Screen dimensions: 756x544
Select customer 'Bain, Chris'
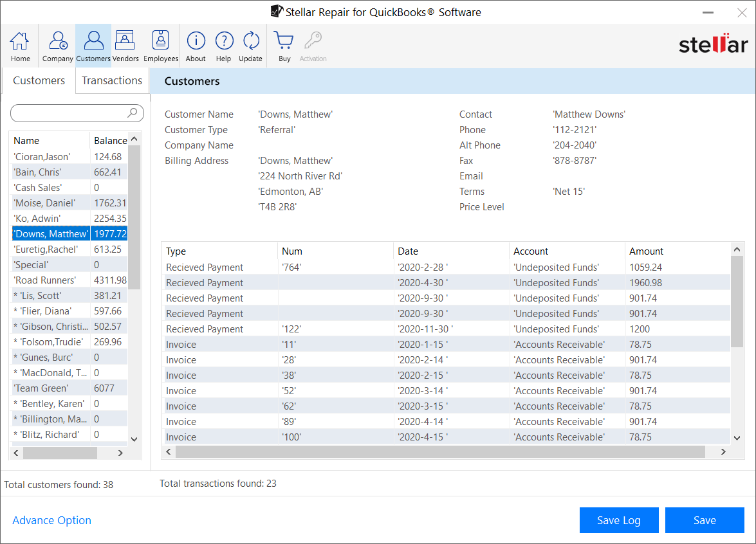pyautogui.click(x=70, y=172)
